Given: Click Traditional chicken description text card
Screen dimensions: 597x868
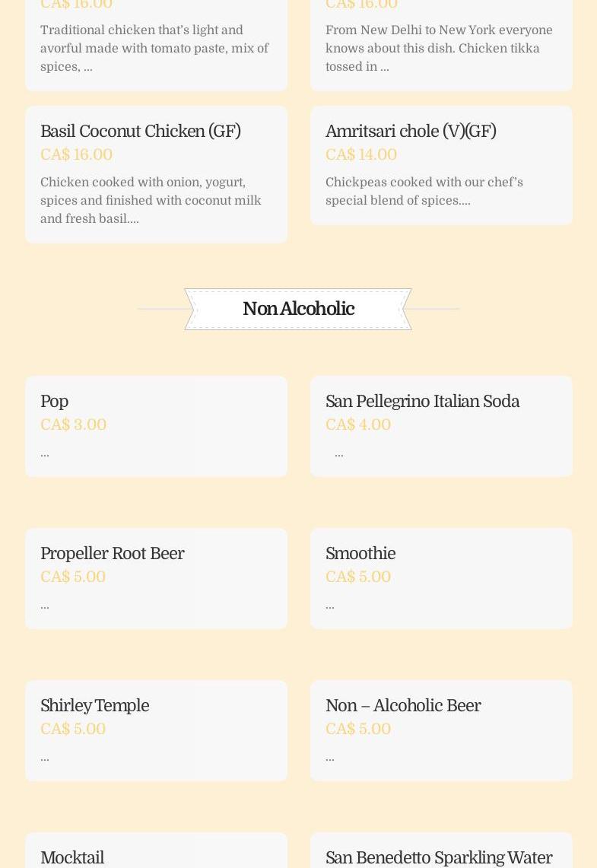Looking at the screenshot, I should tap(154, 49).
